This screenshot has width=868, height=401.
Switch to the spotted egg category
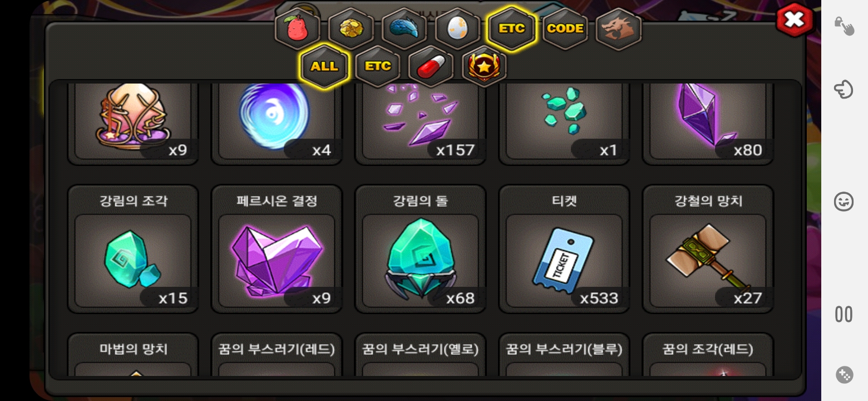457,29
